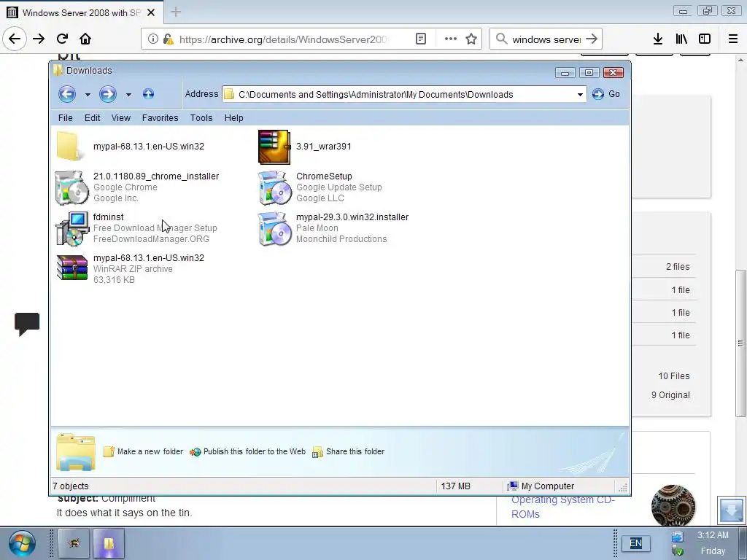
Task: Click the Operating System CD-ROMs link
Action: coord(563,507)
